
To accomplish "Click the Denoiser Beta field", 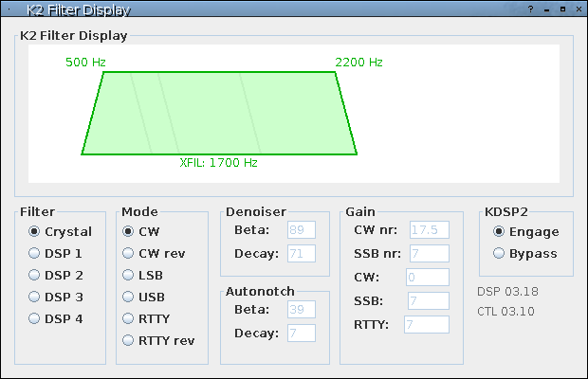I will coord(302,230).
